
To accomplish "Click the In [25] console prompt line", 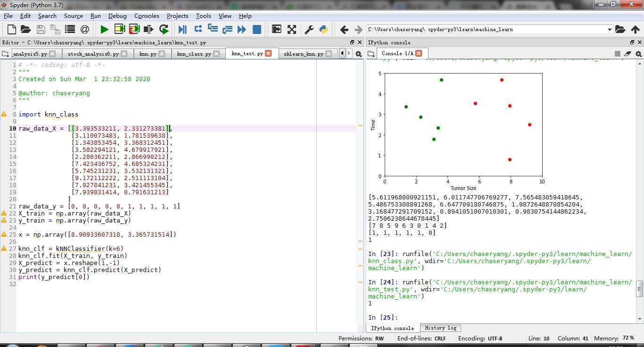I will click(383, 317).
